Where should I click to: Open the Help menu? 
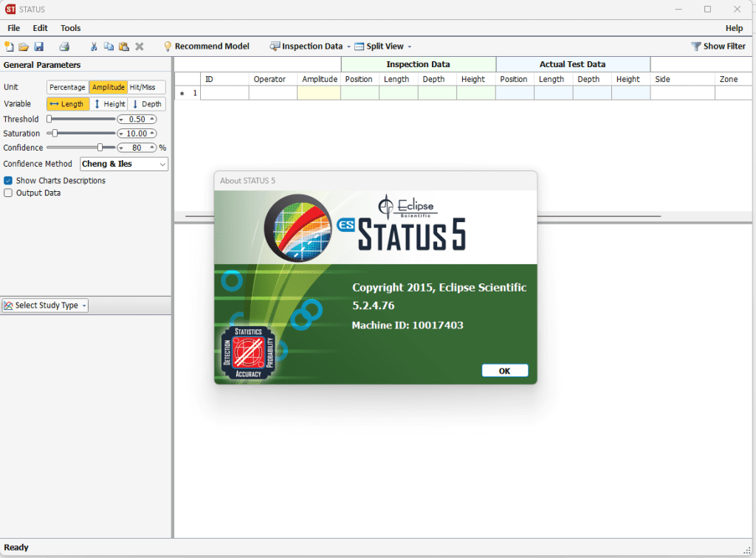(734, 28)
